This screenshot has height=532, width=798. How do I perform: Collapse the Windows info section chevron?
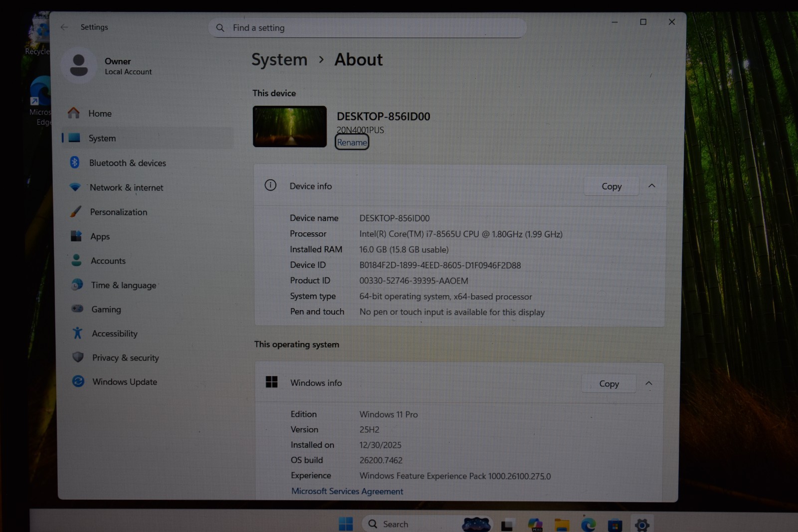coord(649,383)
